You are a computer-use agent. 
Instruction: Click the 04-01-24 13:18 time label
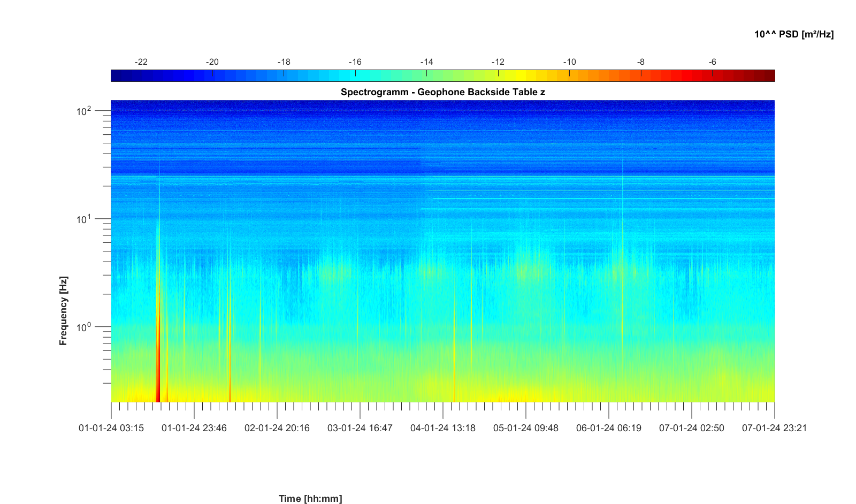[x=443, y=428]
